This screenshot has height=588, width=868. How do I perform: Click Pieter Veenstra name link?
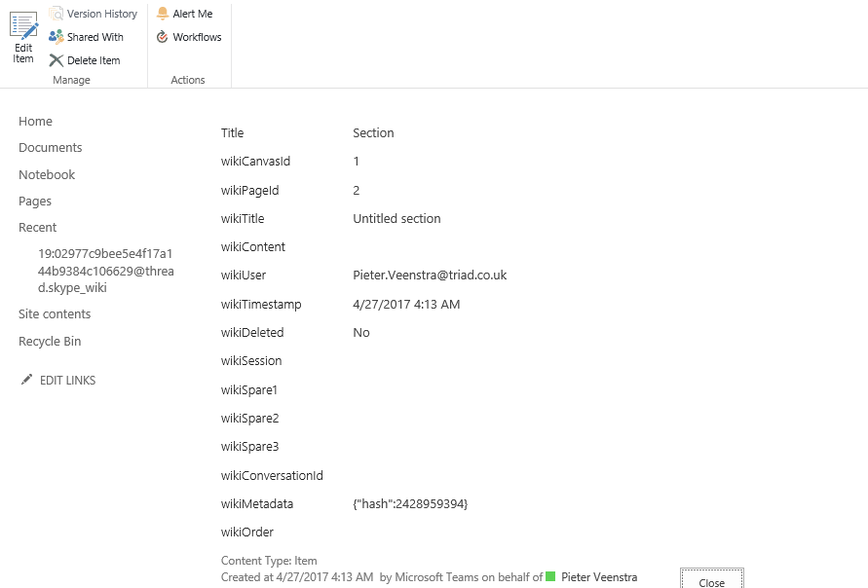[x=599, y=577]
